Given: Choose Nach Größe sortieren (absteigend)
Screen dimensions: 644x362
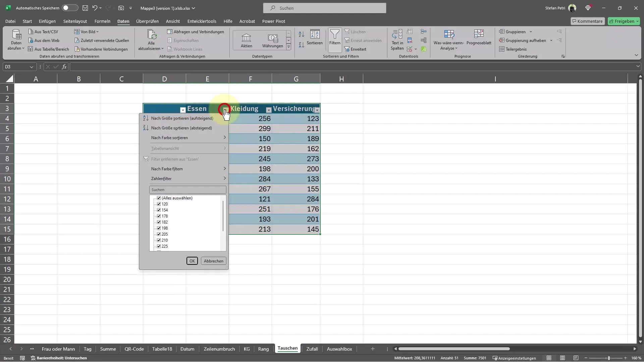Looking at the screenshot, I should (x=181, y=128).
